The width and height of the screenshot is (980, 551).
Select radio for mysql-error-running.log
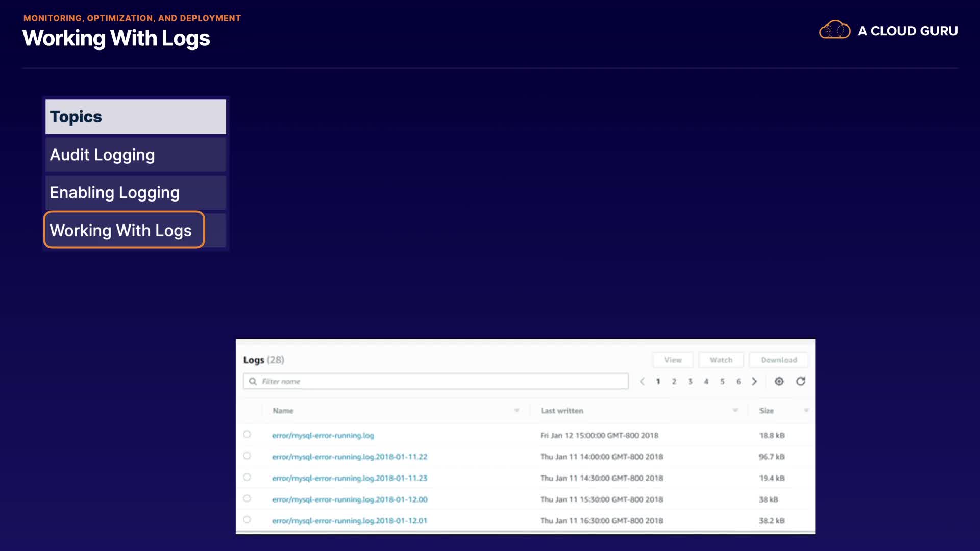click(247, 434)
